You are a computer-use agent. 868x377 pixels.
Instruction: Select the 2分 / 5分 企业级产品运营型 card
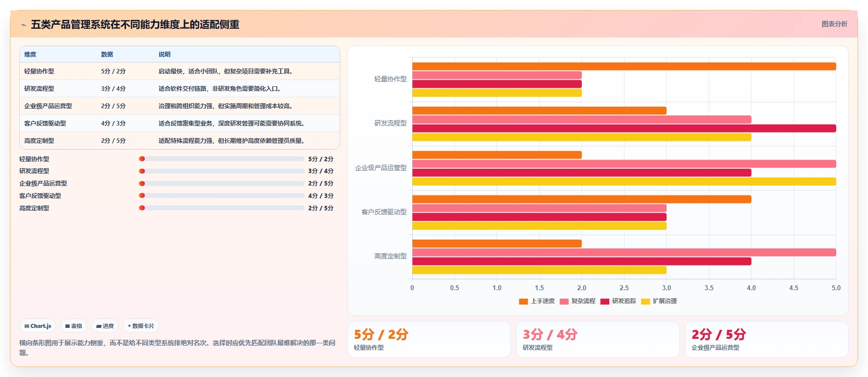(767, 339)
